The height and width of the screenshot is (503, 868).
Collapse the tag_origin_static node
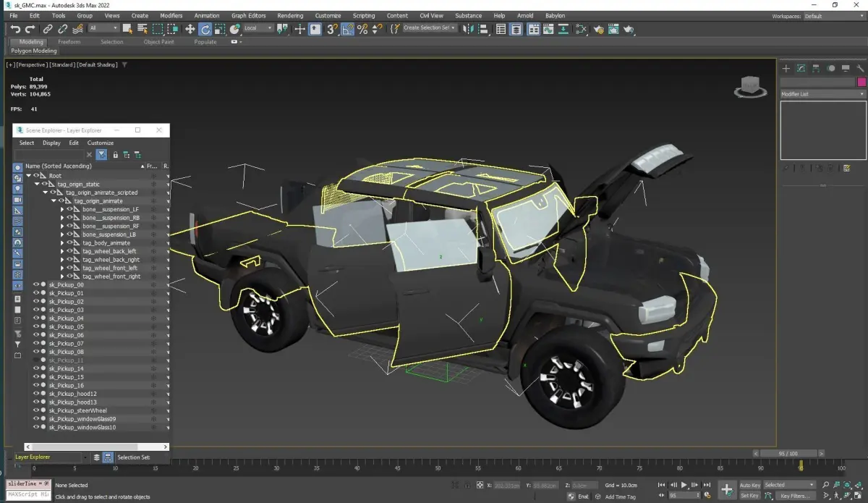coord(38,184)
